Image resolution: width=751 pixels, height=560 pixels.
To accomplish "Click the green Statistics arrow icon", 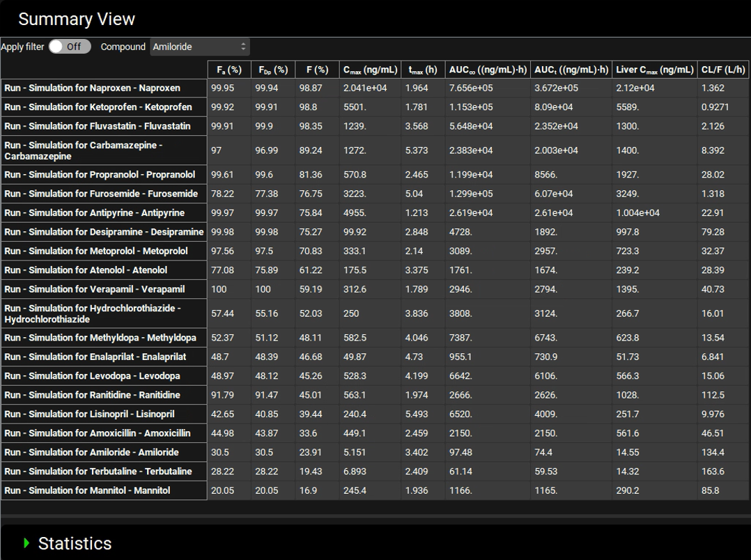I will tap(26, 543).
